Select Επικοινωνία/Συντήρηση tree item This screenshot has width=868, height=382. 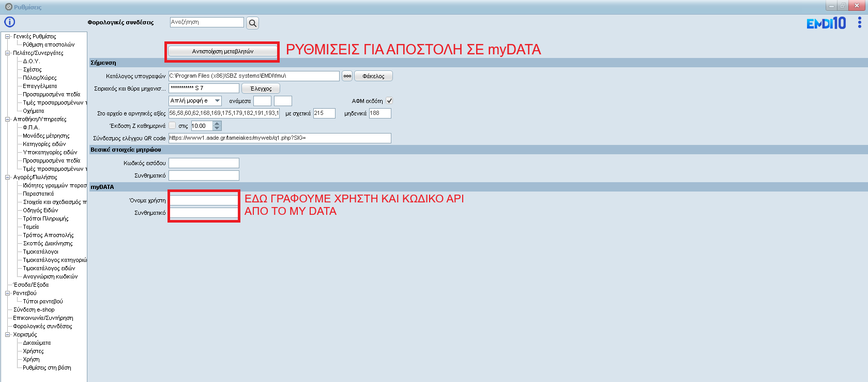[43, 318]
